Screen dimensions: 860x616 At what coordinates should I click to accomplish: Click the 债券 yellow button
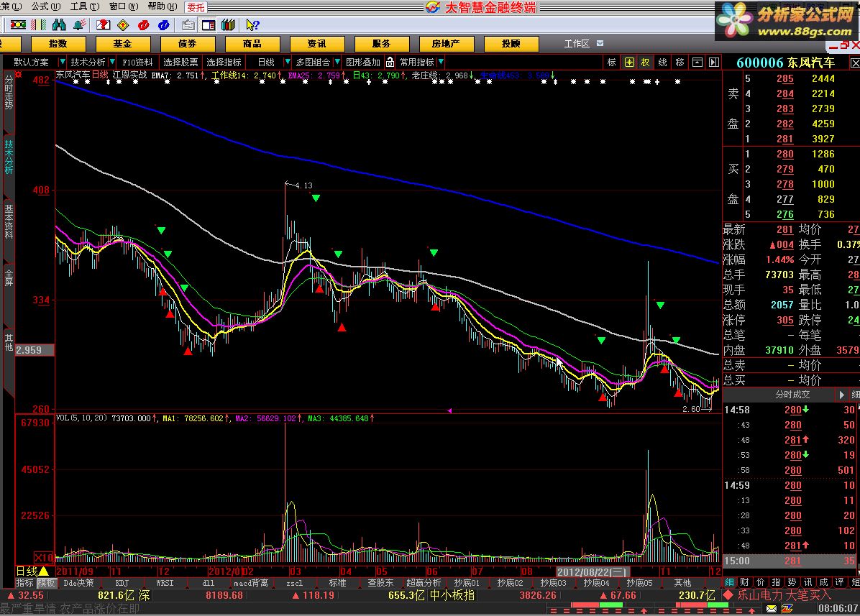(x=188, y=44)
